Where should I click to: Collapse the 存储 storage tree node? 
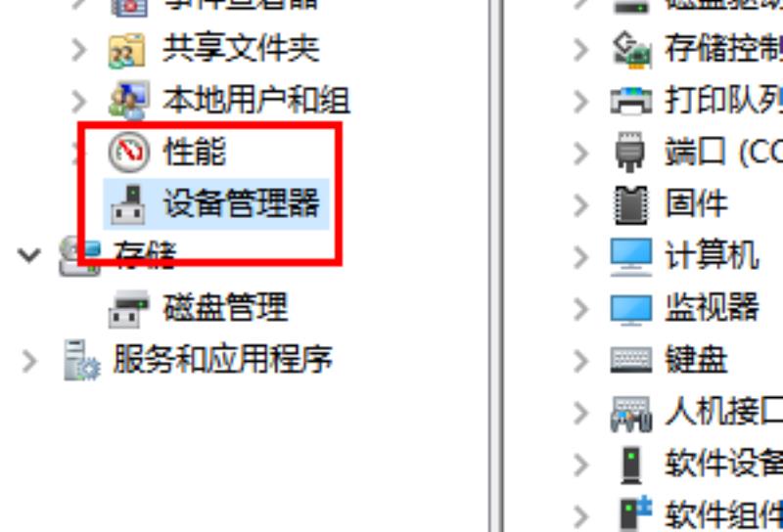(x=29, y=255)
